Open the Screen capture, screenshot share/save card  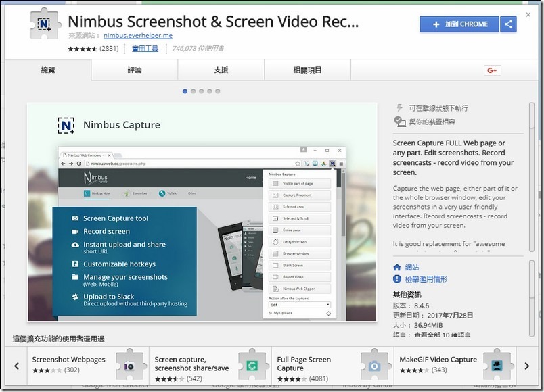click(x=210, y=366)
